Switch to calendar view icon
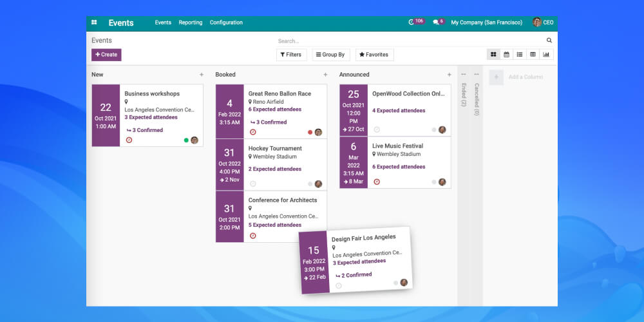This screenshot has height=322, width=644. click(x=506, y=54)
